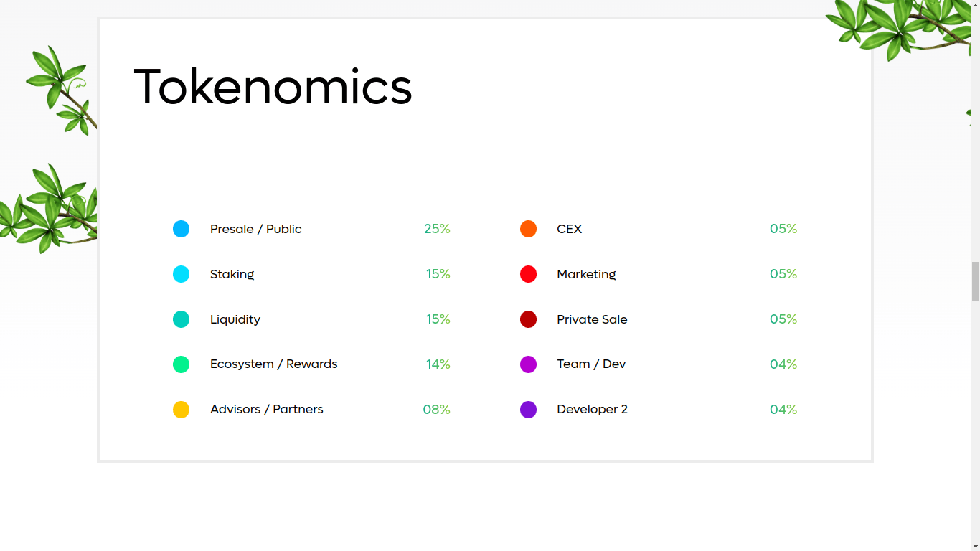The height and width of the screenshot is (551, 980).
Task: Click the teal Liquidity dot
Action: [x=181, y=319]
